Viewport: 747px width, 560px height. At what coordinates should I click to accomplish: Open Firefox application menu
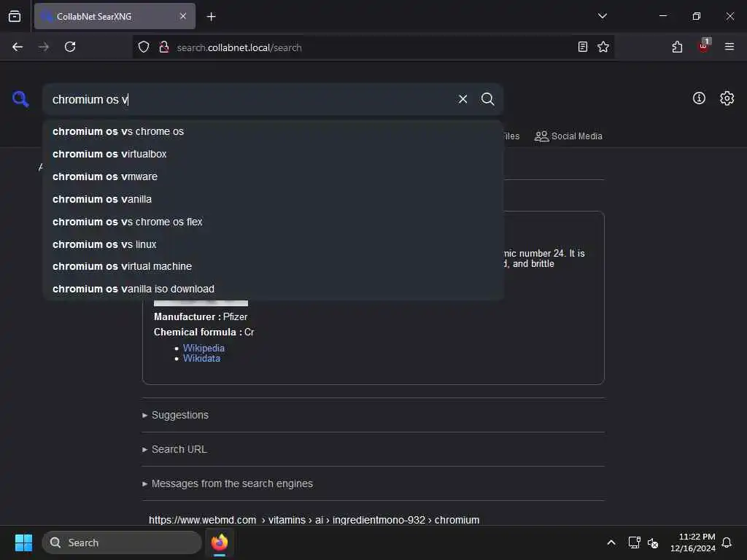point(729,47)
